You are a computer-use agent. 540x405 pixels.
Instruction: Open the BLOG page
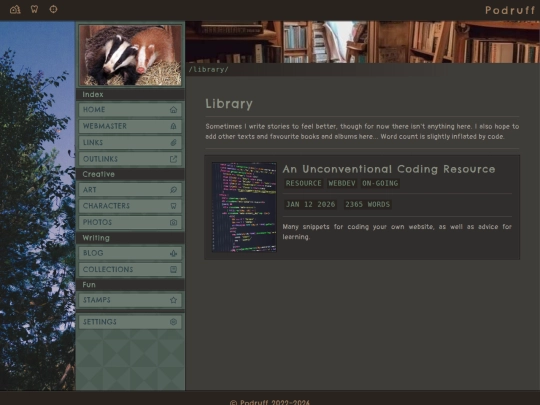tap(130, 253)
